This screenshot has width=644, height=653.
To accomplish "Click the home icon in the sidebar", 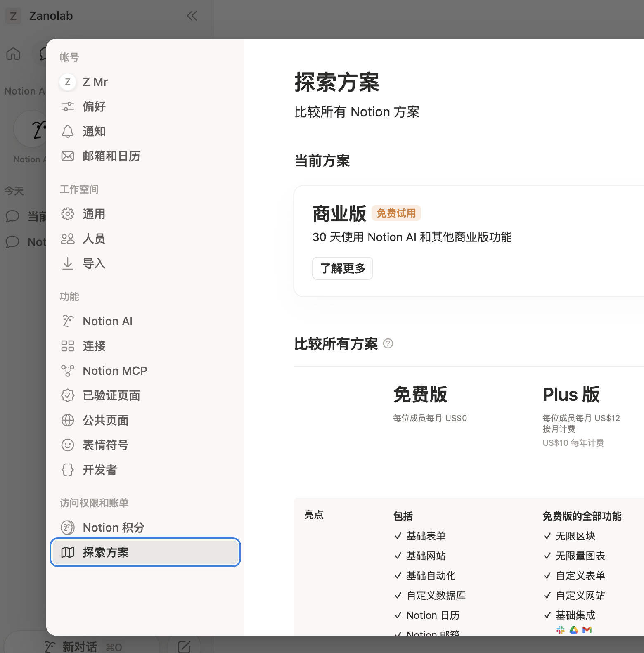I will (x=13, y=54).
